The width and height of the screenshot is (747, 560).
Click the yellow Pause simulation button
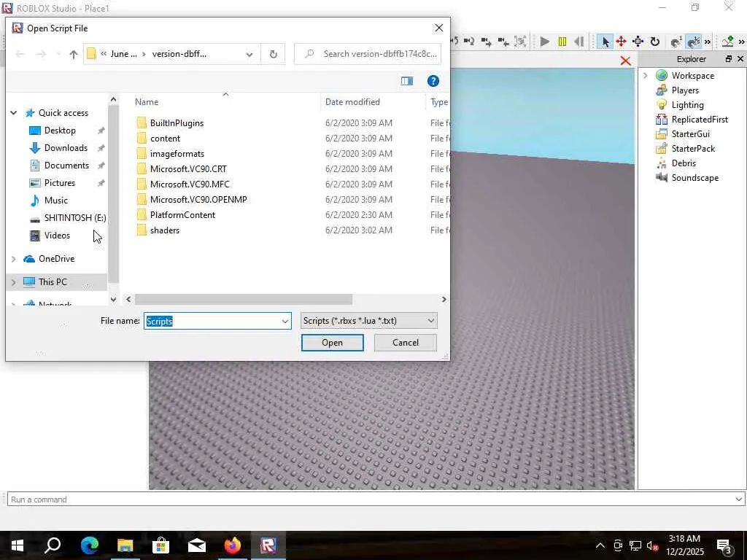coord(562,42)
